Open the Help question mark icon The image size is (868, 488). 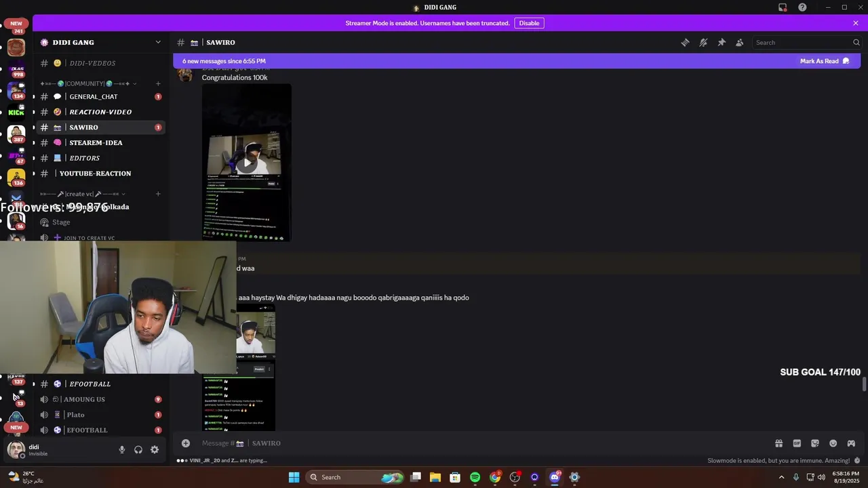coord(802,7)
